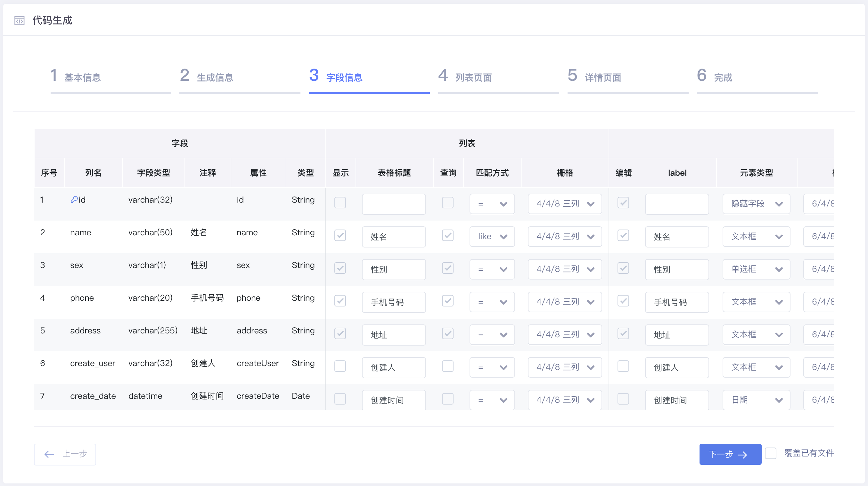Click column name create_date cell
This screenshot has height=486, width=868.
93,396
